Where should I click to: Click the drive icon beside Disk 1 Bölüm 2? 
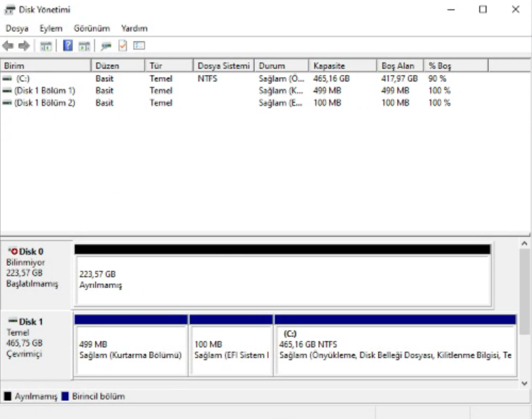click(x=7, y=103)
